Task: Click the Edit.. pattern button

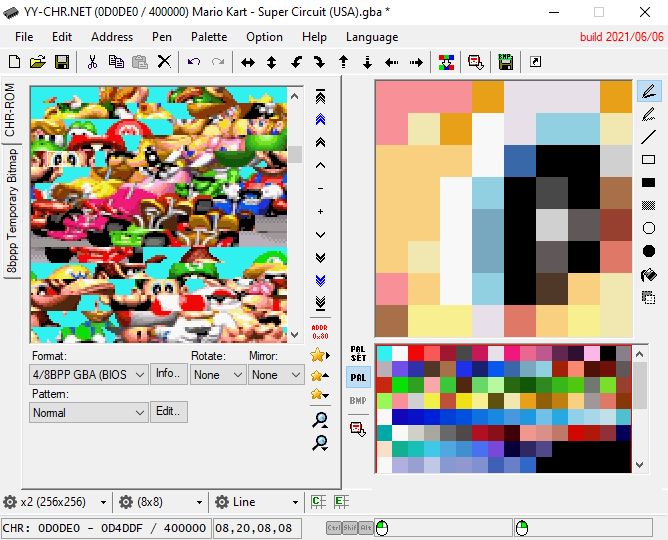Action: click(168, 412)
